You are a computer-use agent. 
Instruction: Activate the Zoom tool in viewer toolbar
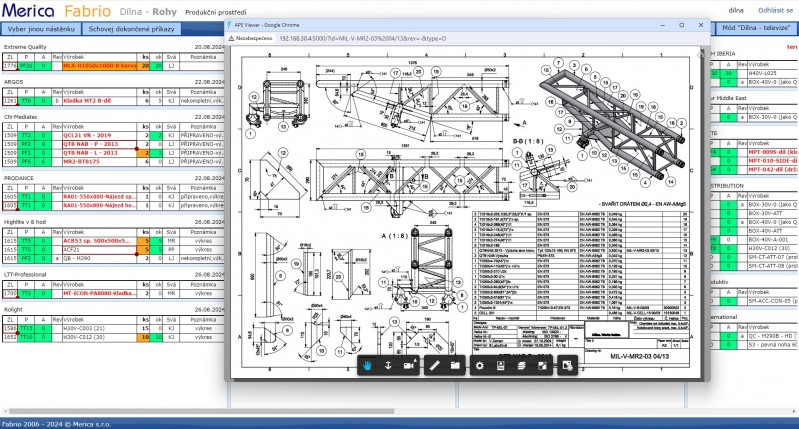tap(388, 366)
